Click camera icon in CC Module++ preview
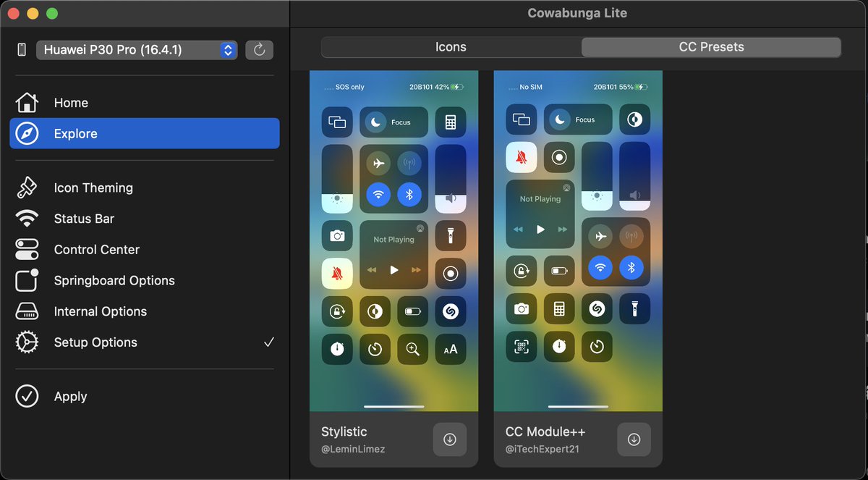 [x=522, y=308]
